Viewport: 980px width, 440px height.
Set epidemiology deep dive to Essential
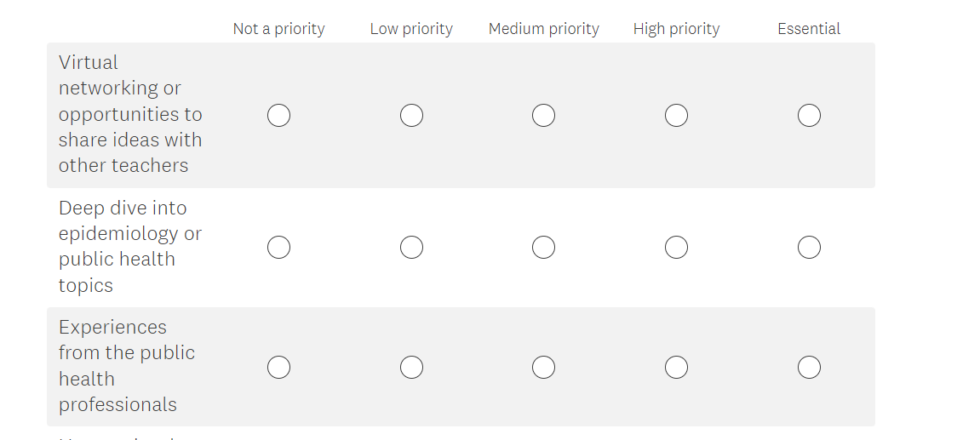coord(809,247)
